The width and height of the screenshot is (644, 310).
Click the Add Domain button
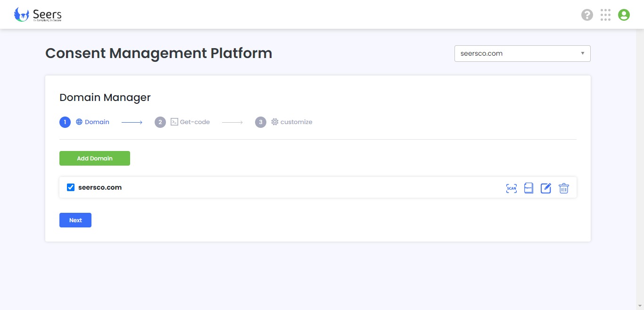[x=95, y=159]
